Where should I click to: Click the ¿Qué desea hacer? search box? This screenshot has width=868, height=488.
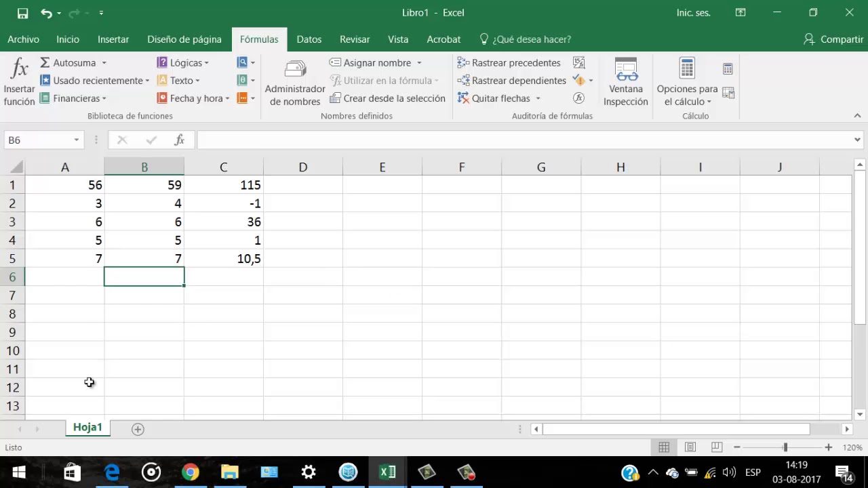pos(526,39)
